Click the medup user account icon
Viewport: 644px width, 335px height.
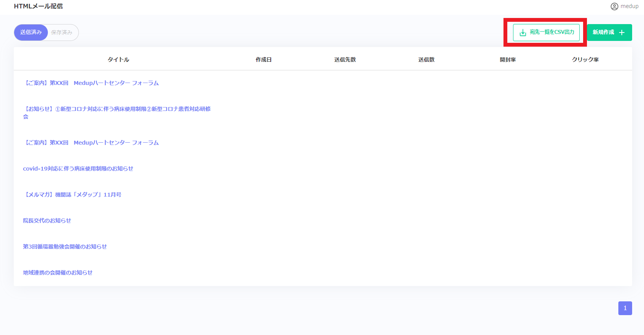pos(614,7)
